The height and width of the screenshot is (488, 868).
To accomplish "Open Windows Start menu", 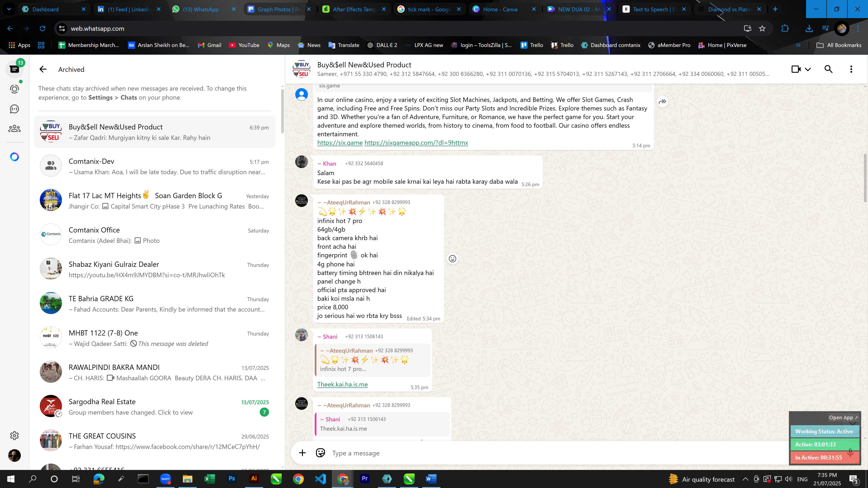I will (x=10, y=479).
